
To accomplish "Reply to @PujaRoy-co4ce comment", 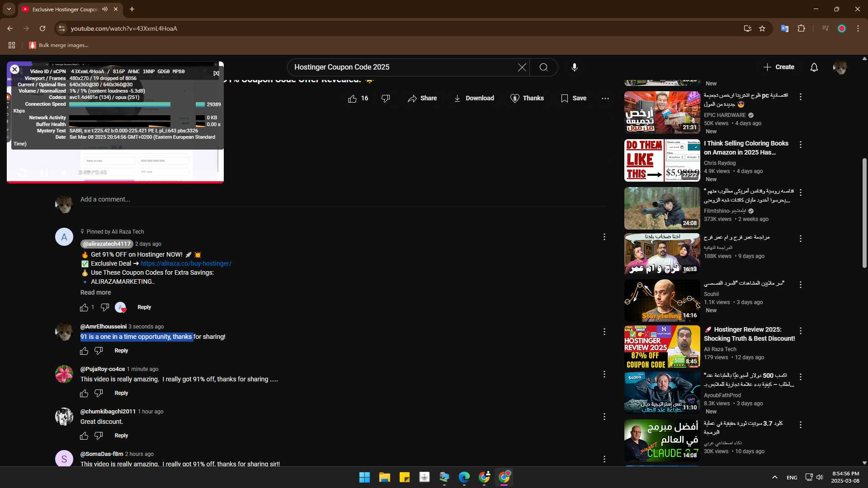I will coord(121,393).
